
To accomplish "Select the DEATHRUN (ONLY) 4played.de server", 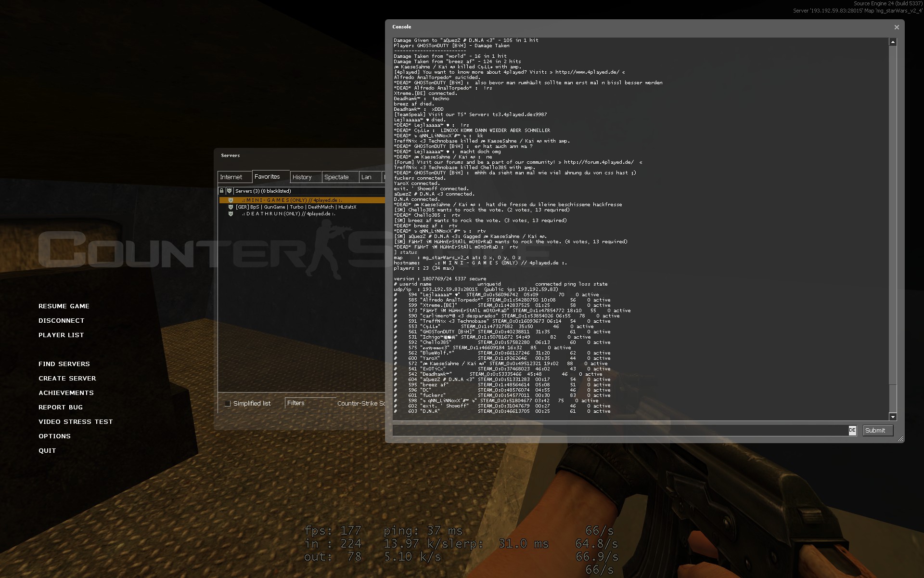I will click(302, 214).
